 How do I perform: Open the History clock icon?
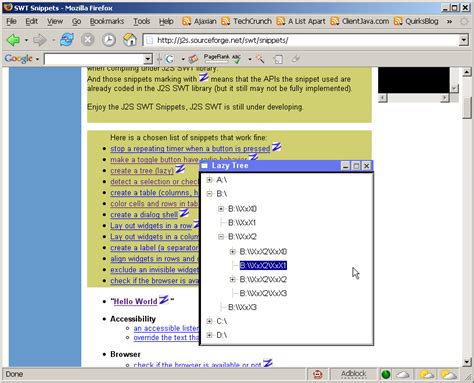pos(109,40)
